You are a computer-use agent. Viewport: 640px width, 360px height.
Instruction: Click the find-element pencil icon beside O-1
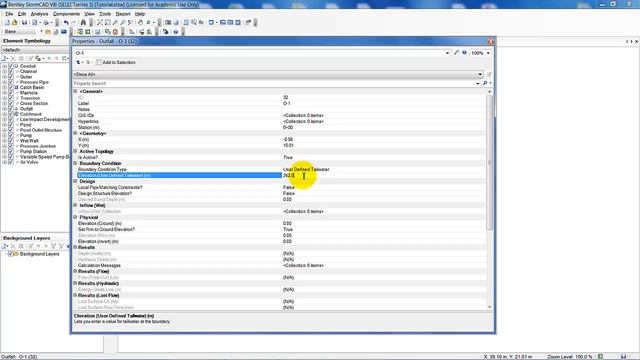(x=456, y=53)
